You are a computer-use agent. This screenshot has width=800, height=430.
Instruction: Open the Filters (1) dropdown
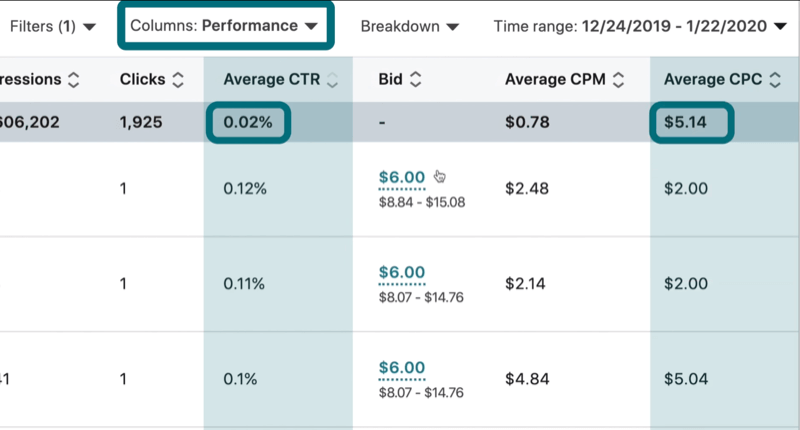click(x=53, y=27)
